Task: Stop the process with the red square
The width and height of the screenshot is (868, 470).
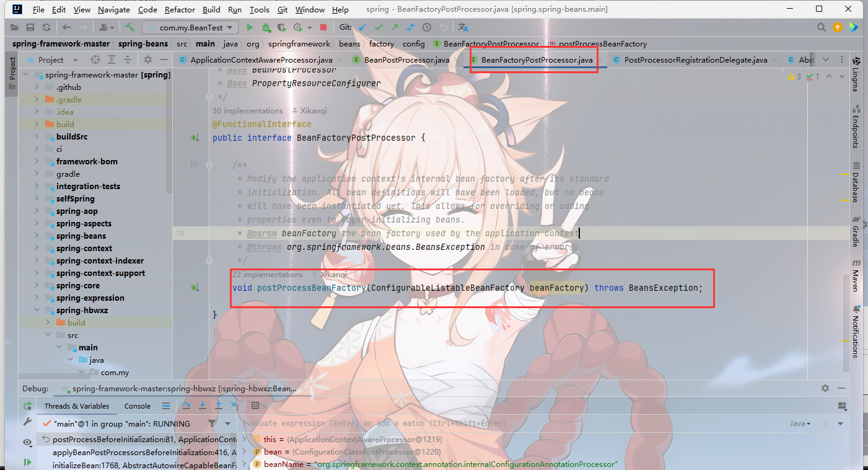Action: tap(323, 28)
